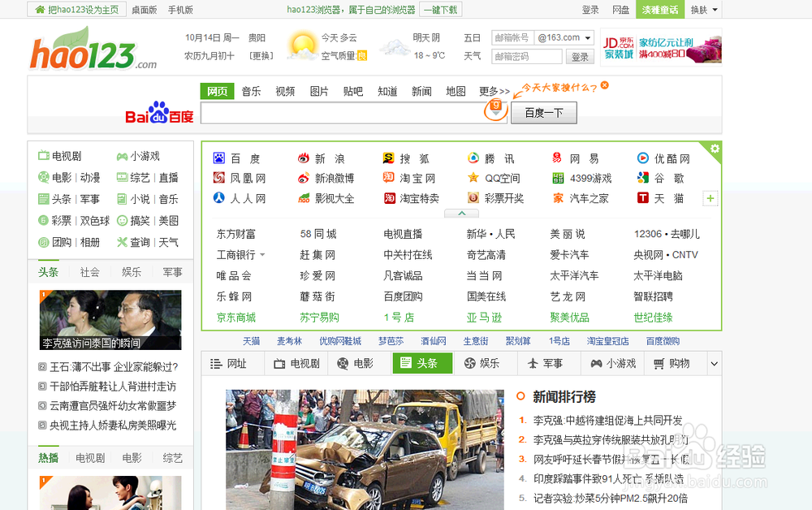The width and height of the screenshot is (812, 510).
Task: Visit QQ空间 using its star icon
Action: 473,178
